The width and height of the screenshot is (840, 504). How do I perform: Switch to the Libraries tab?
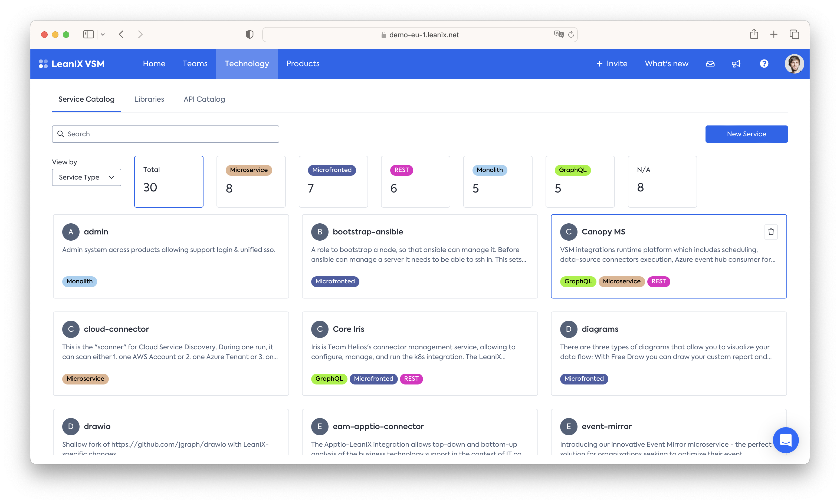(149, 99)
